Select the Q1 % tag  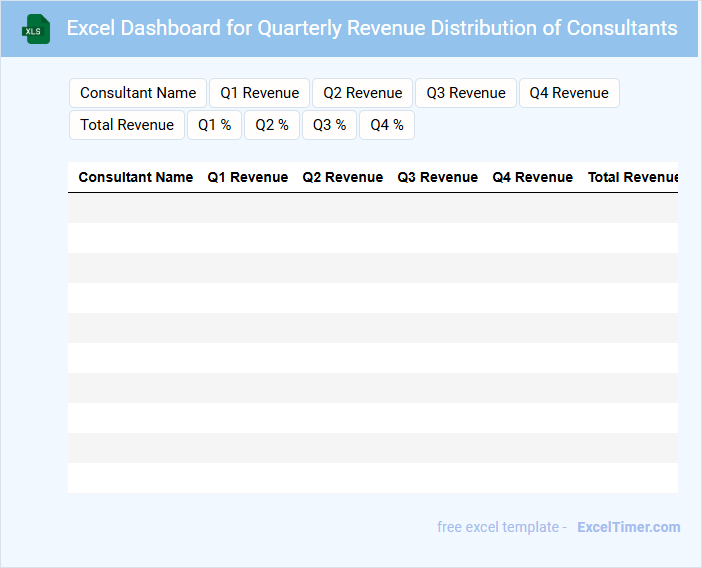214,125
